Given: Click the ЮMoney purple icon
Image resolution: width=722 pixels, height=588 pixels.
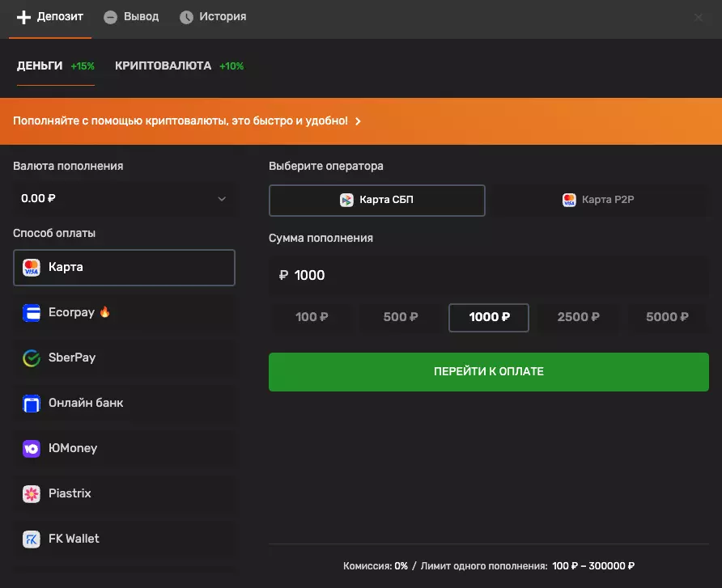Looking at the screenshot, I should [31, 448].
